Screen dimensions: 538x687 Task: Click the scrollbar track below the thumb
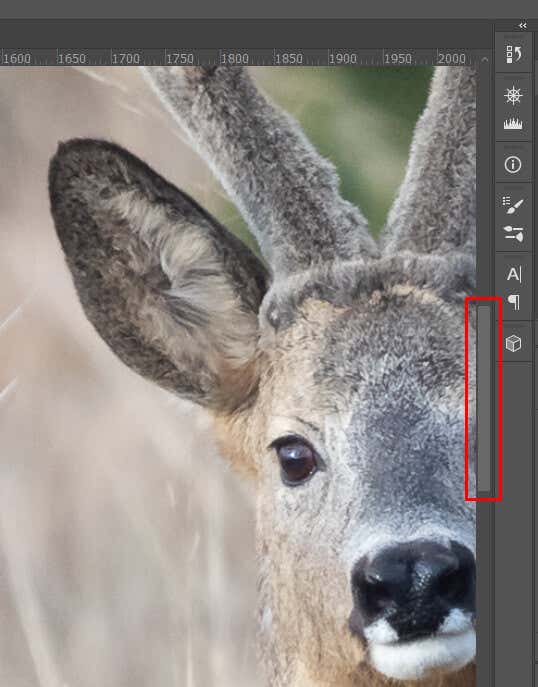point(484,587)
